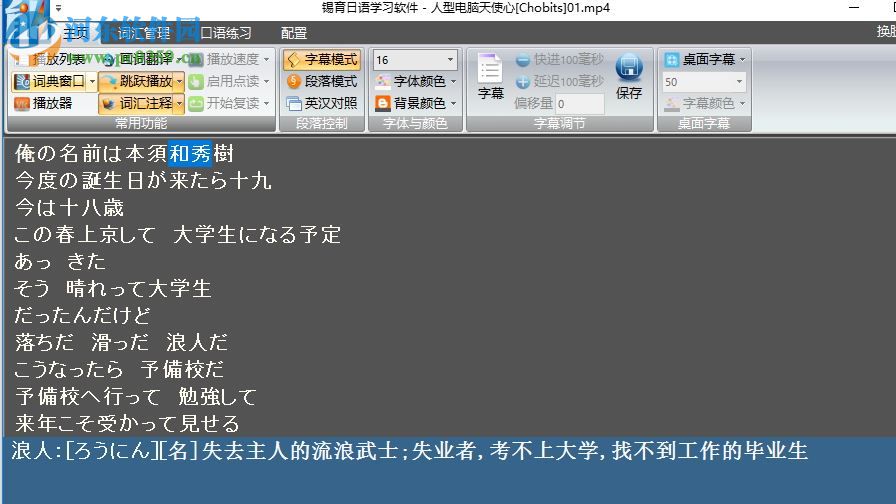Open the 配置 settings tab
Screen dimensions: 896x504
(294, 33)
